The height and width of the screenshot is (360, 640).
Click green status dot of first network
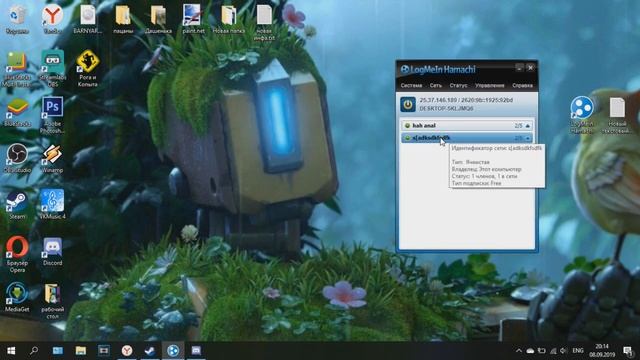click(x=407, y=126)
